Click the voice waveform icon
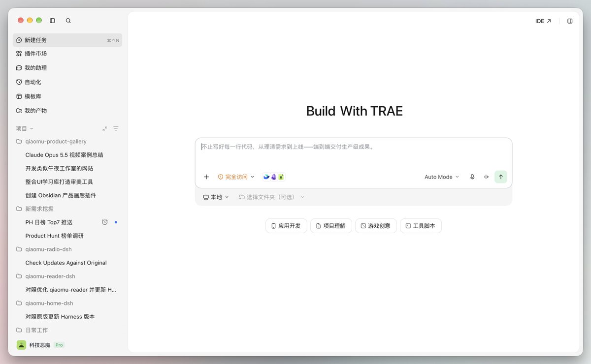The width and height of the screenshot is (591, 364). [487, 177]
